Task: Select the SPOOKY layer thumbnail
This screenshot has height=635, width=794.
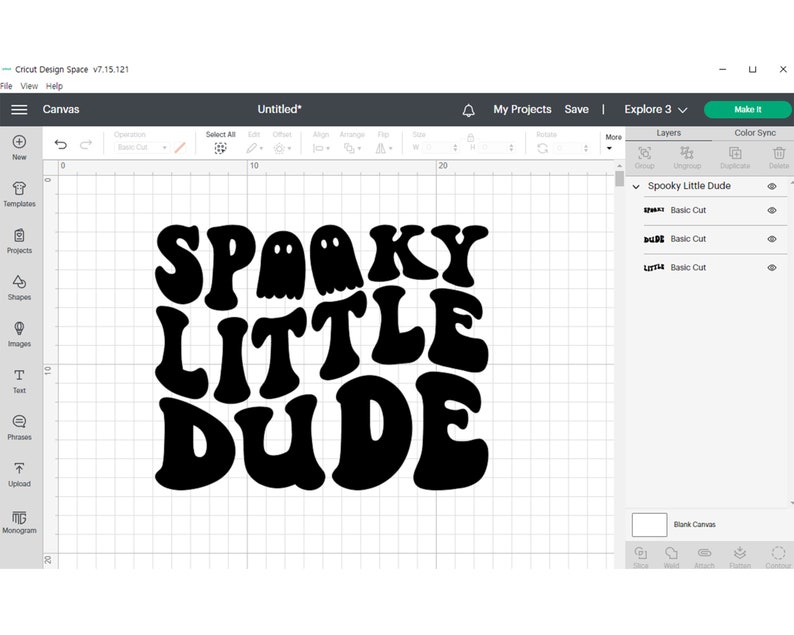Action: pyautogui.click(x=653, y=210)
